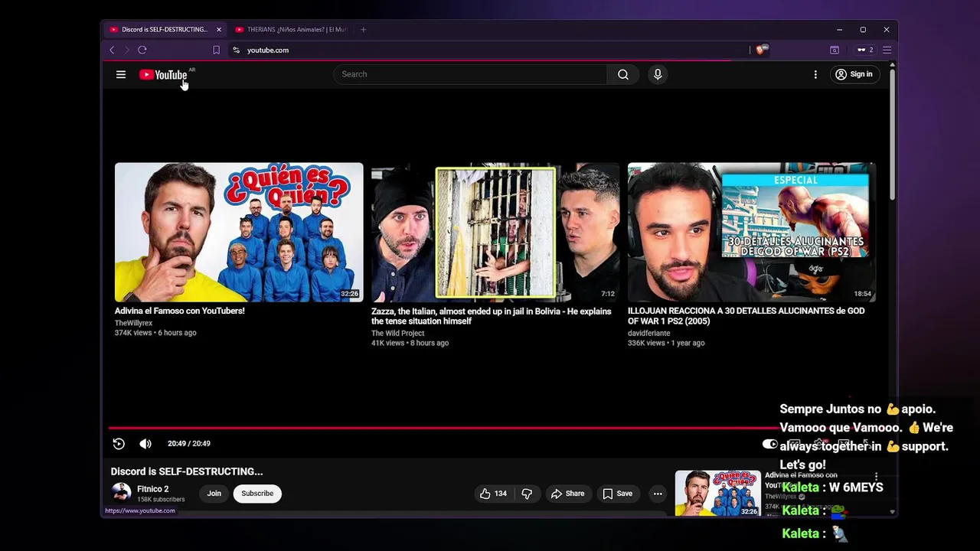Open the God of War PS2 reaction thumbnail
This screenshot has width=980, height=551.
coord(752,232)
